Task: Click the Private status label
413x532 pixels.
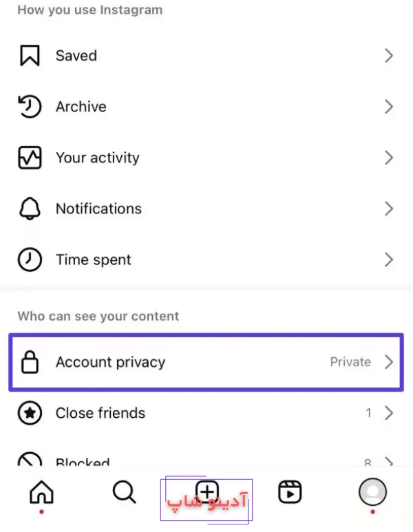Action: click(350, 362)
